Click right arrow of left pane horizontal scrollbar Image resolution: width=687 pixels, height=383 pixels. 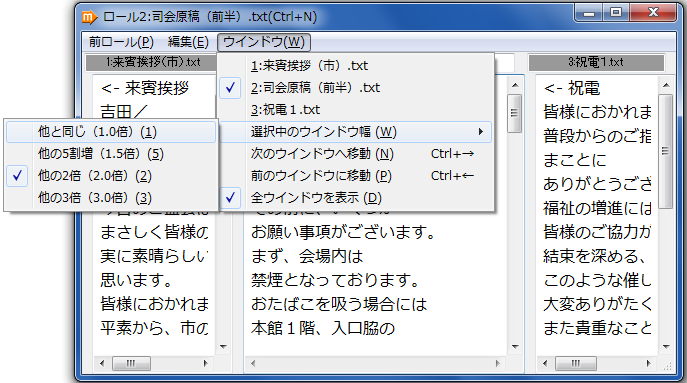coord(205,363)
